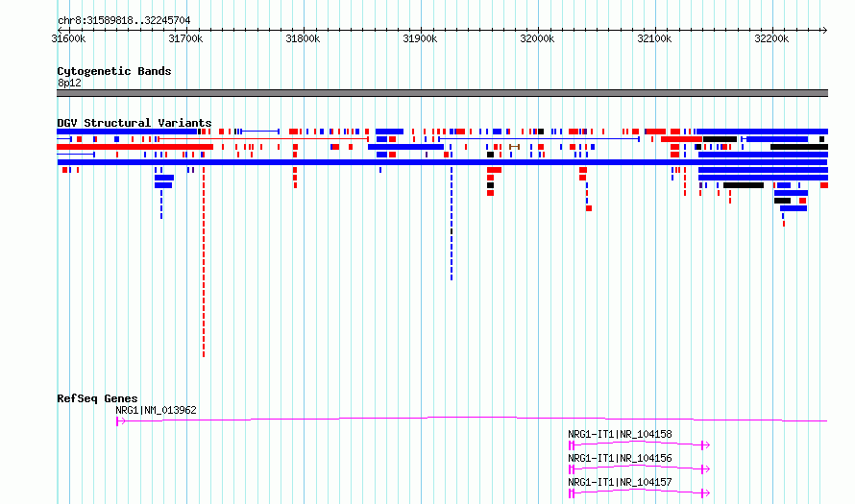Select the brown bracketed variant near 31980k

[x=514, y=147]
